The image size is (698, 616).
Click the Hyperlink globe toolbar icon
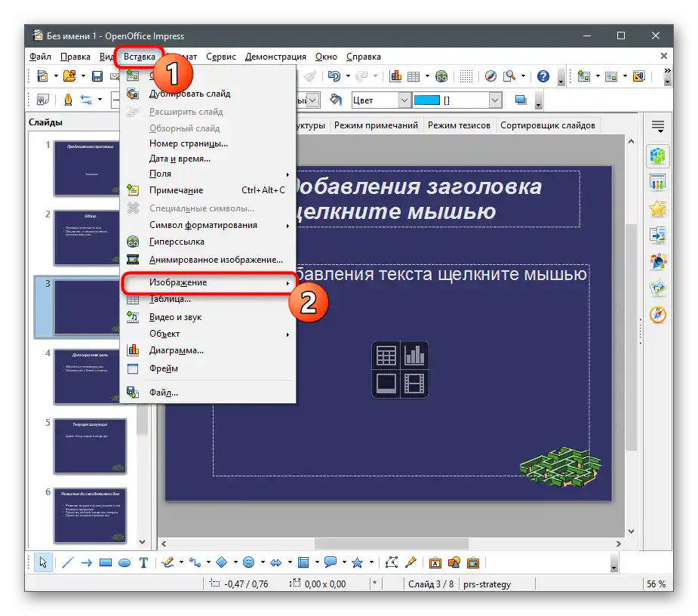point(441,76)
